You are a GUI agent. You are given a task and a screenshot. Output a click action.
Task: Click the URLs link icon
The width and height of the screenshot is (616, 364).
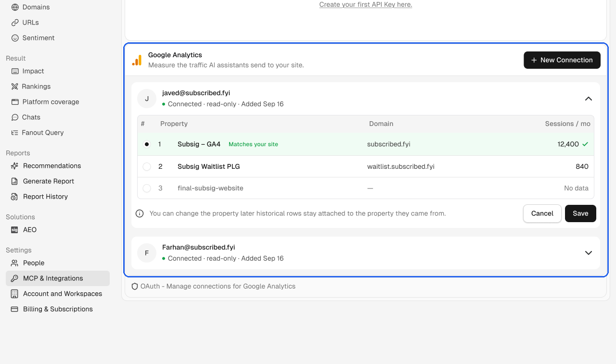coord(15,23)
